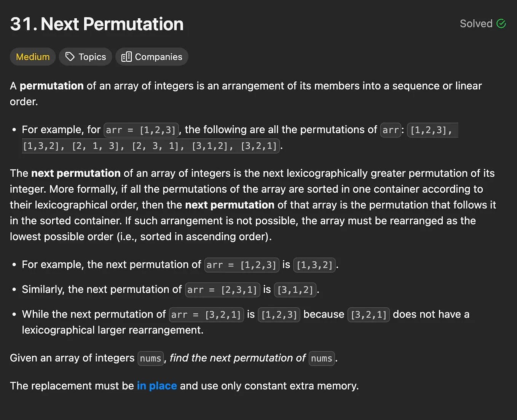517x420 pixels.
Task: Click the 'arr = [2,3,1]' code snippet
Action: click(222, 290)
